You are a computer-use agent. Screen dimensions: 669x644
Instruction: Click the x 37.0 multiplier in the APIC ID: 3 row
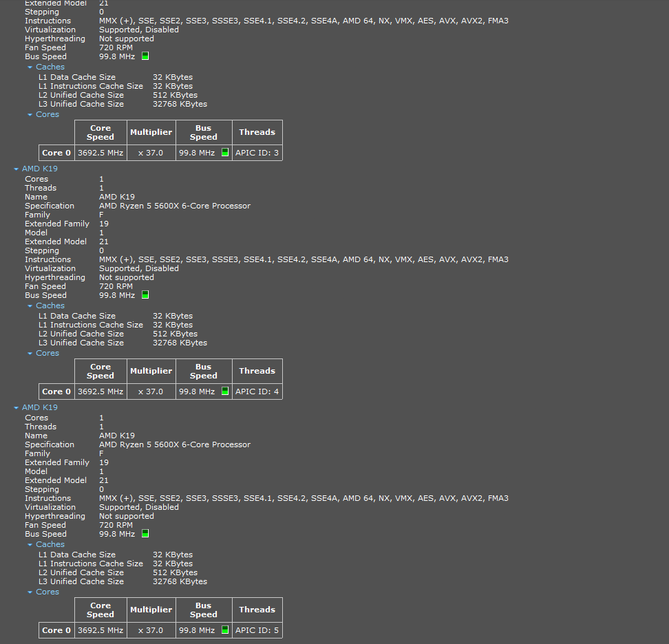[x=151, y=153]
